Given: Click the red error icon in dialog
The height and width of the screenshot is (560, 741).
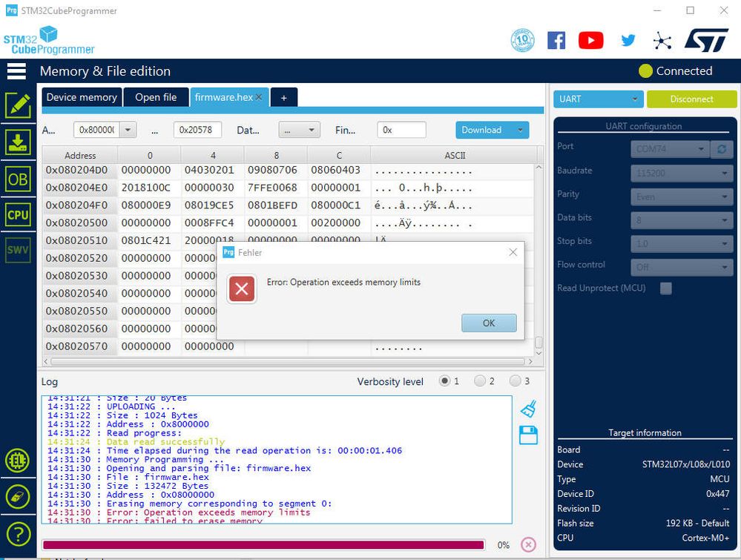Looking at the screenshot, I should pos(242,289).
